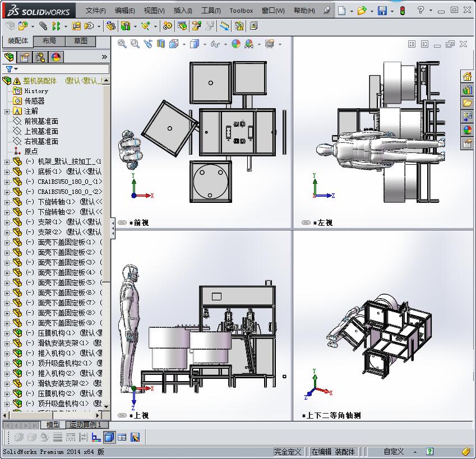Screen dimensions: 476x459
Task: Click the Open file folder icon
Action: coord(362,11)
